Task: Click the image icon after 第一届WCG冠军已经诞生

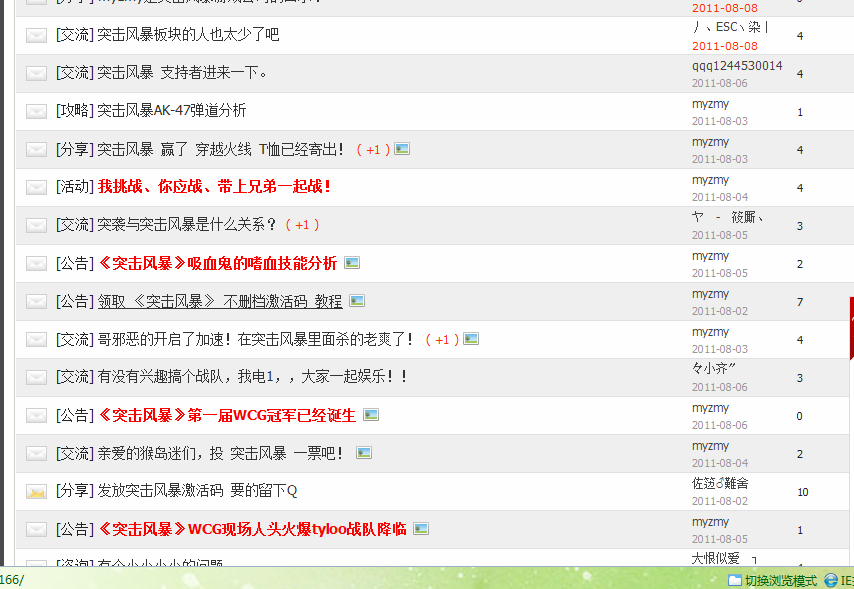Action: [371, 415]
